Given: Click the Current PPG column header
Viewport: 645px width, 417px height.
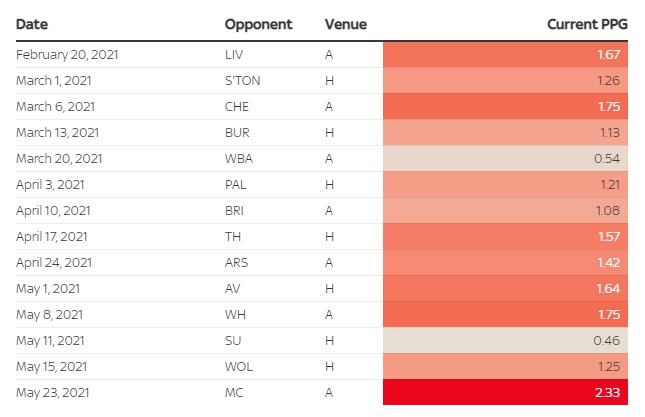Looking at the screenshot, I should (x=587, y=24).
